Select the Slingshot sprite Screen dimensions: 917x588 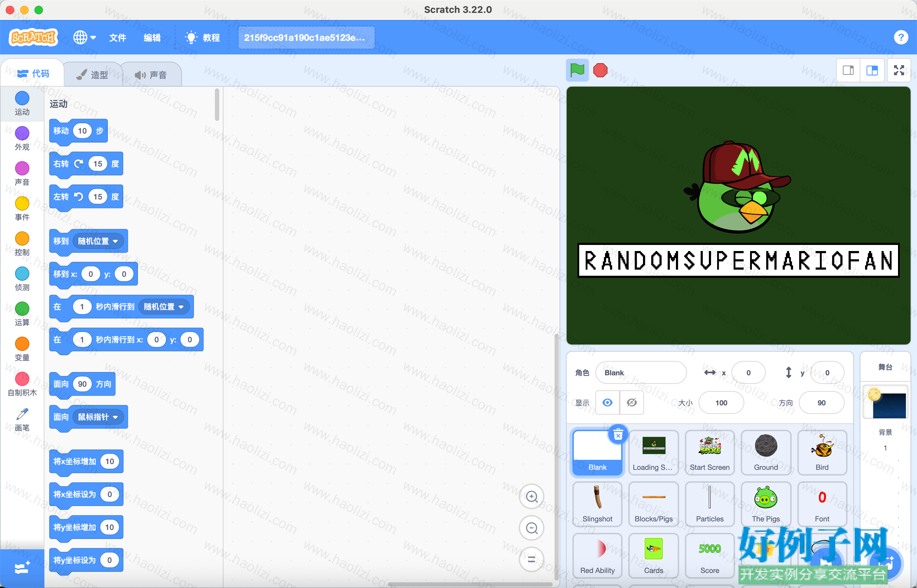point(597,504)
